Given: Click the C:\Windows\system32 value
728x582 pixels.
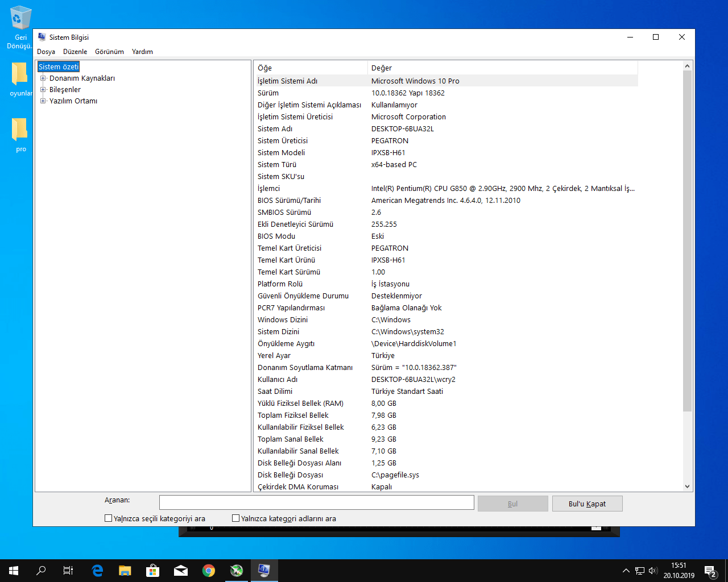Looking at the screenshot, I should [x=408, y=331].
